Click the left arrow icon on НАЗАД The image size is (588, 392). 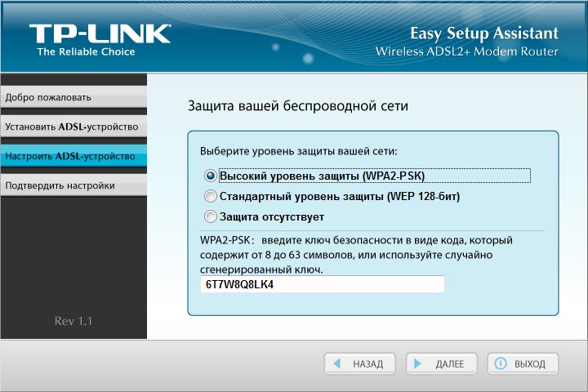pos(336,363)
